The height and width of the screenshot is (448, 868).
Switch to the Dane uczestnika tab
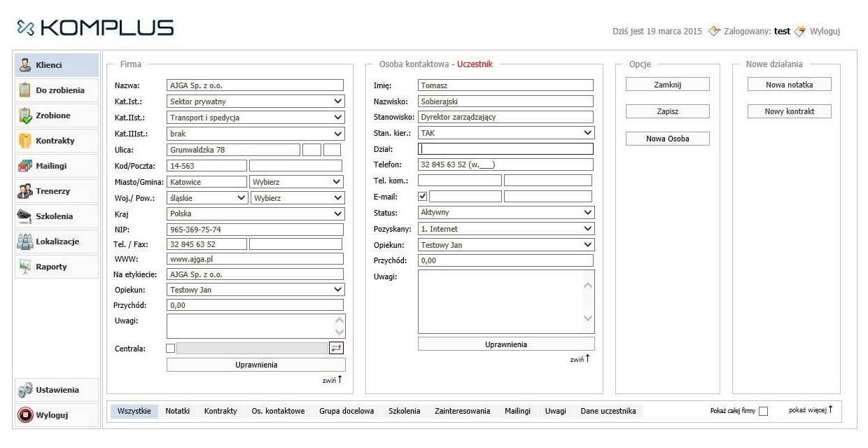coord(608,412)
